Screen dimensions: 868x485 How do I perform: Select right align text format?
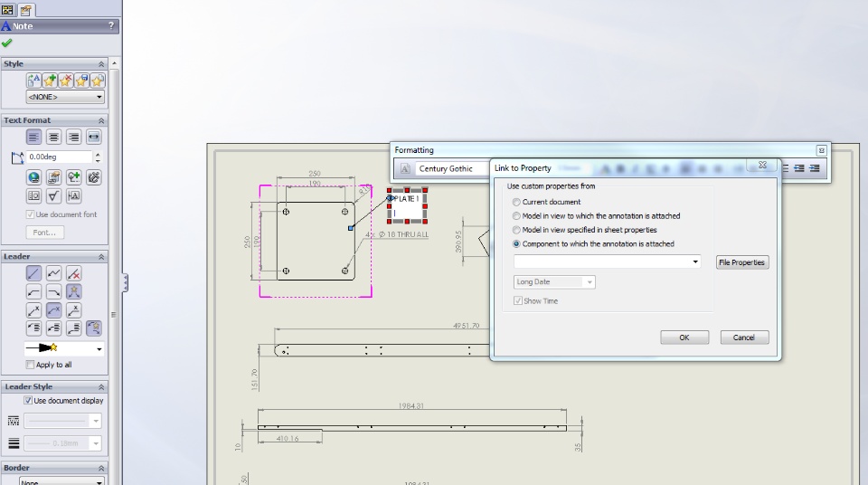[x=73, y=137]
